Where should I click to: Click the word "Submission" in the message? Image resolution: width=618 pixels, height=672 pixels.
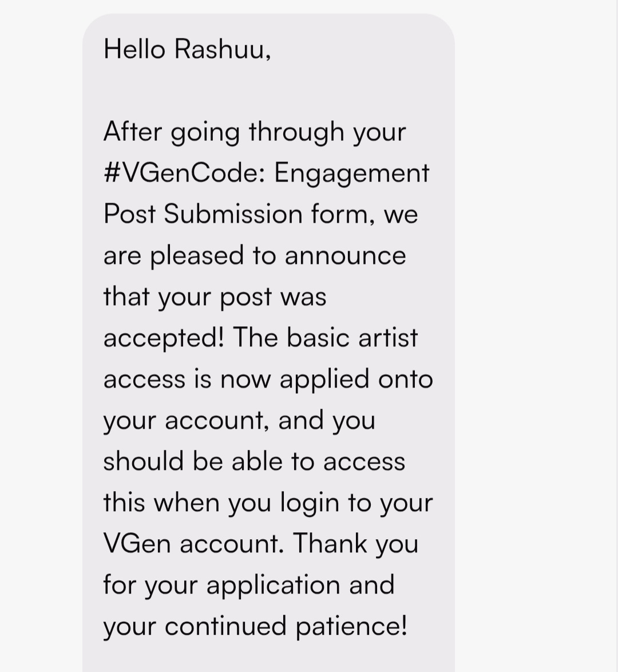pos(233,214)
